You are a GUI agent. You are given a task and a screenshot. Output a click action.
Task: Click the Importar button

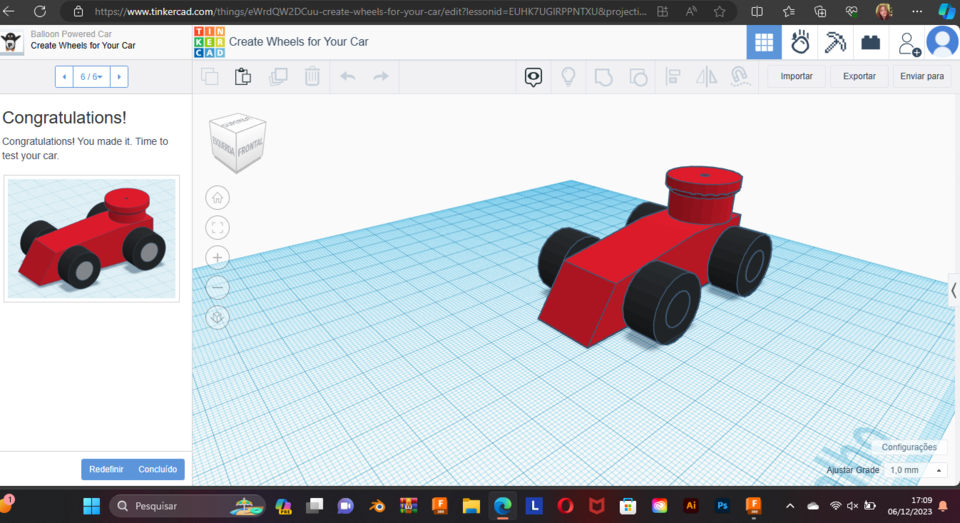tap(796, 77)
